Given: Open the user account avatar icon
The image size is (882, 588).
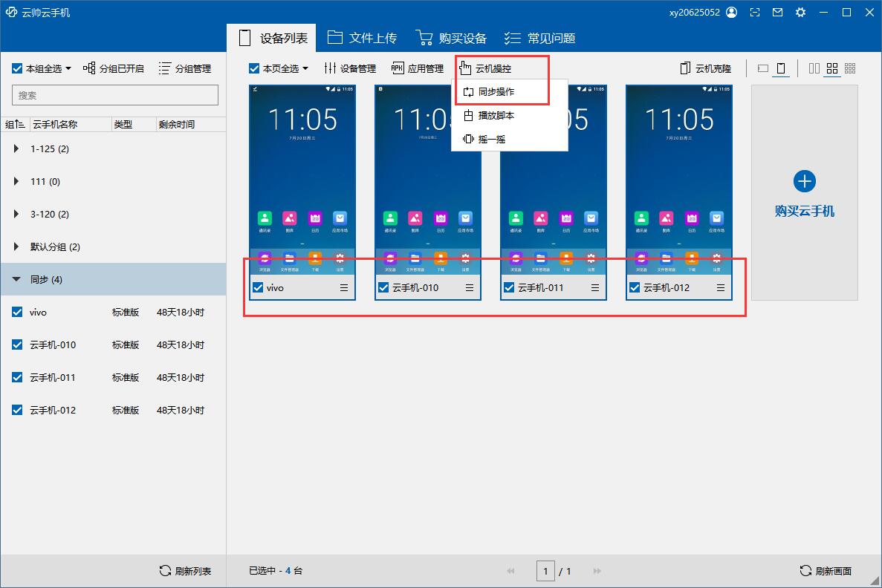Looking at the screenshot, I should [732, 13].
